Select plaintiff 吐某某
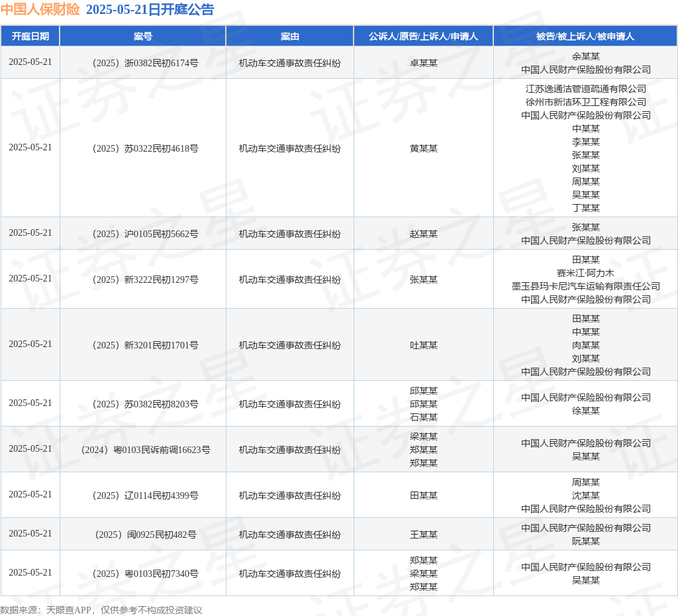The width and height of the screenshot is (678, 616). [424, 345]
